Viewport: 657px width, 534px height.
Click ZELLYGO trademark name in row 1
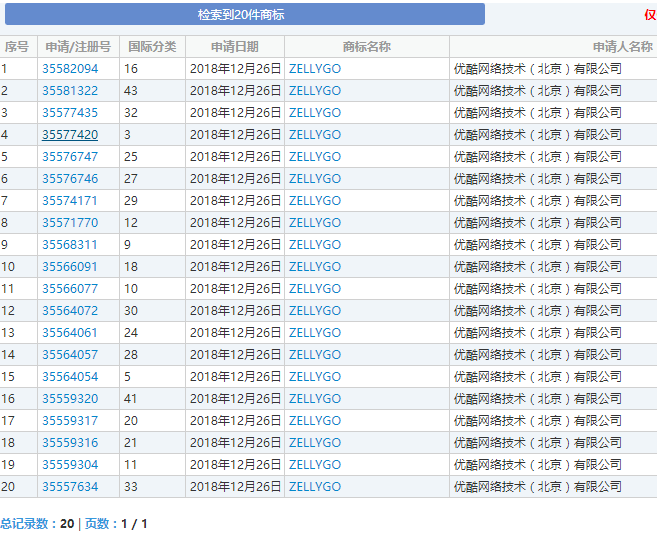click(x=314, y=69)
